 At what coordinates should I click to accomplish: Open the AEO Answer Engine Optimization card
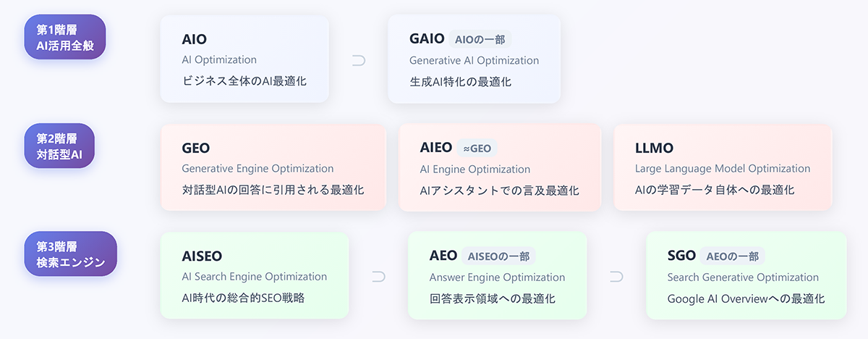498,275
